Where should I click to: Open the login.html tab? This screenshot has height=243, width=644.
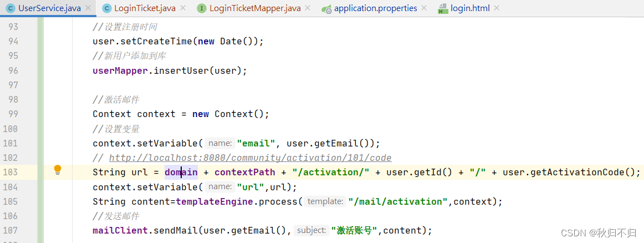[470, 8]
